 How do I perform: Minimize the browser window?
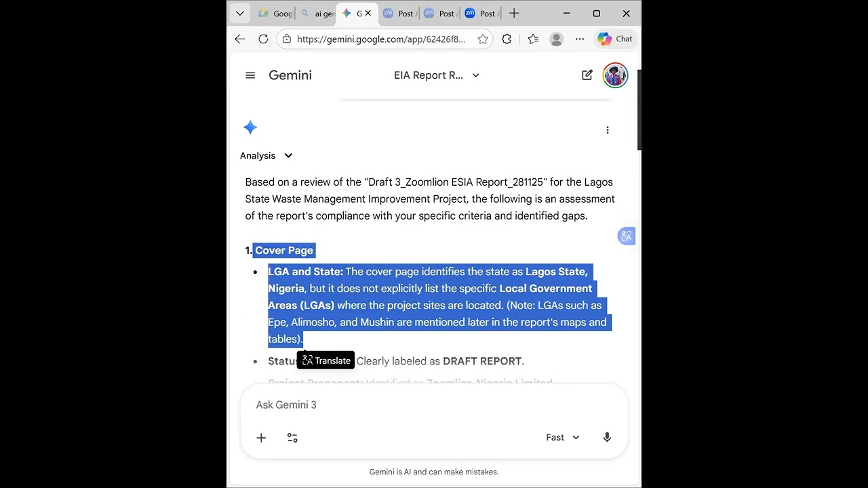click(566, 14)
